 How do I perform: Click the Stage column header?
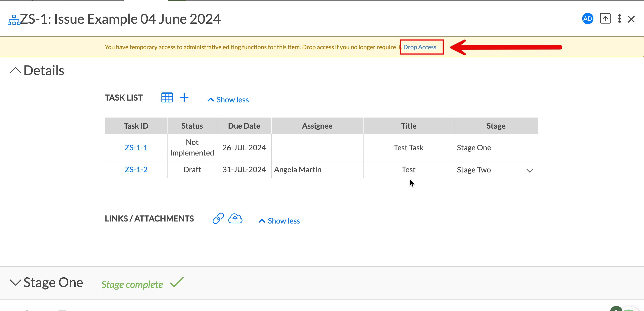point(496,126)
